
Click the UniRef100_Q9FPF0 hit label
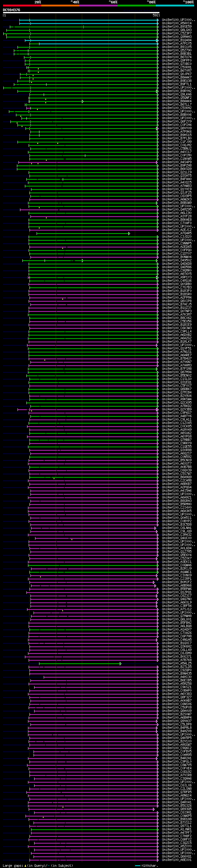coord(177,60)
